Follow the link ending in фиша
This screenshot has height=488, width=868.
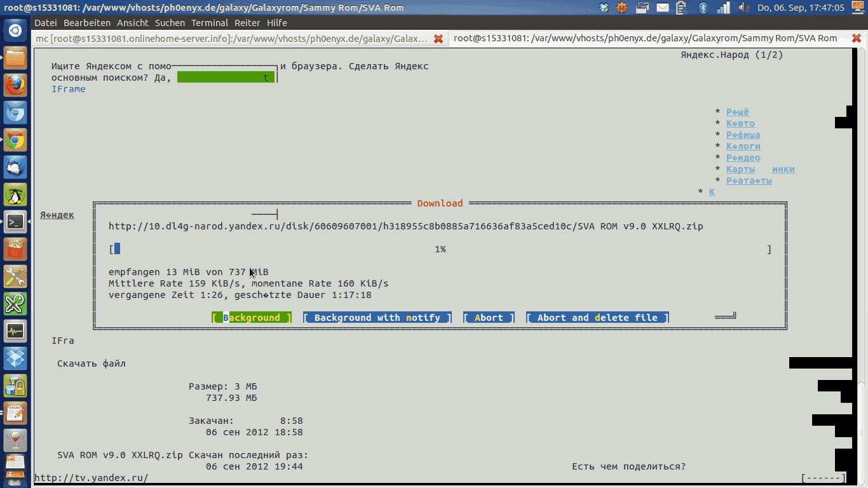tap(743, 135)
